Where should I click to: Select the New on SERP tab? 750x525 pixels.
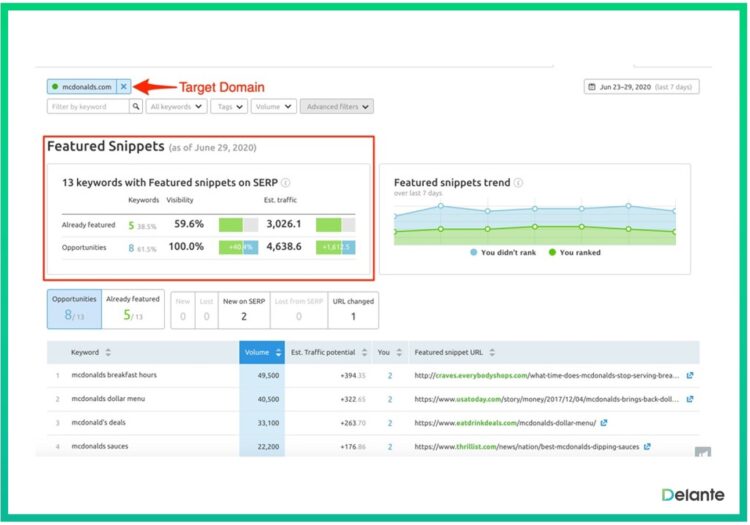244,310
